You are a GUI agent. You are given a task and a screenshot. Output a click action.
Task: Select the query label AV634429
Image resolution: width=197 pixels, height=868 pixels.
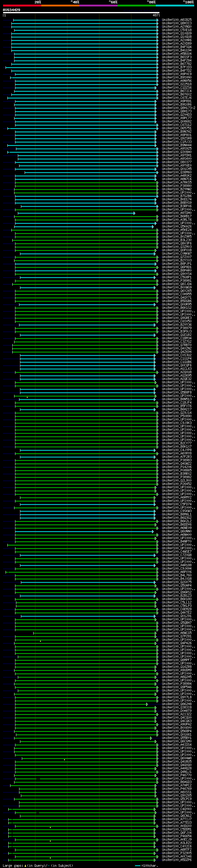[11, 10]
